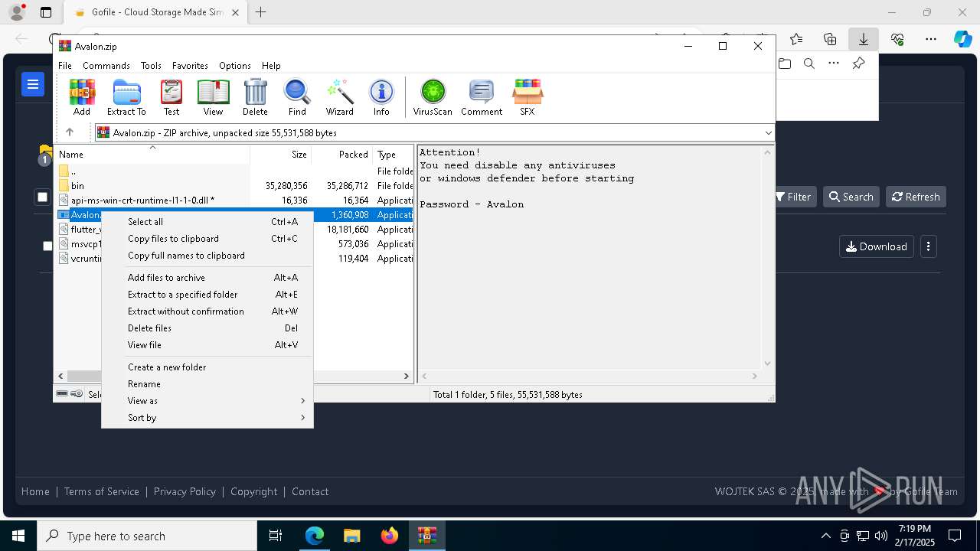The image size is (980, 551).
Task: Select the bin folder row
Action: tap(234, 186)
